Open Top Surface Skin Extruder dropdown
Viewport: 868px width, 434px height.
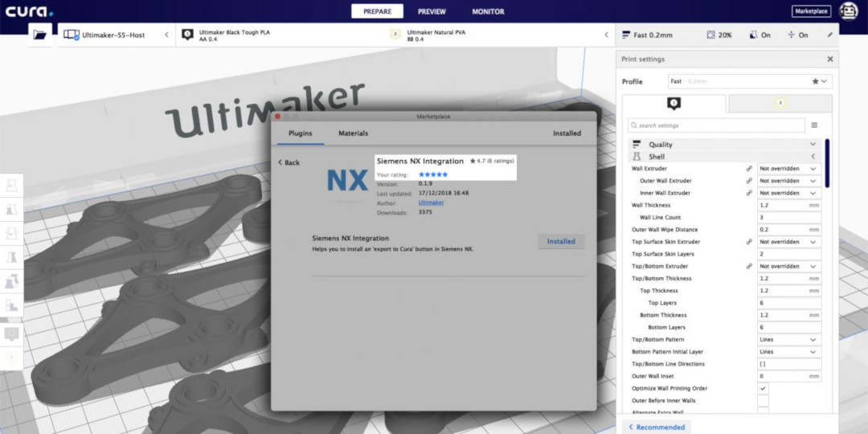(789, 242)
